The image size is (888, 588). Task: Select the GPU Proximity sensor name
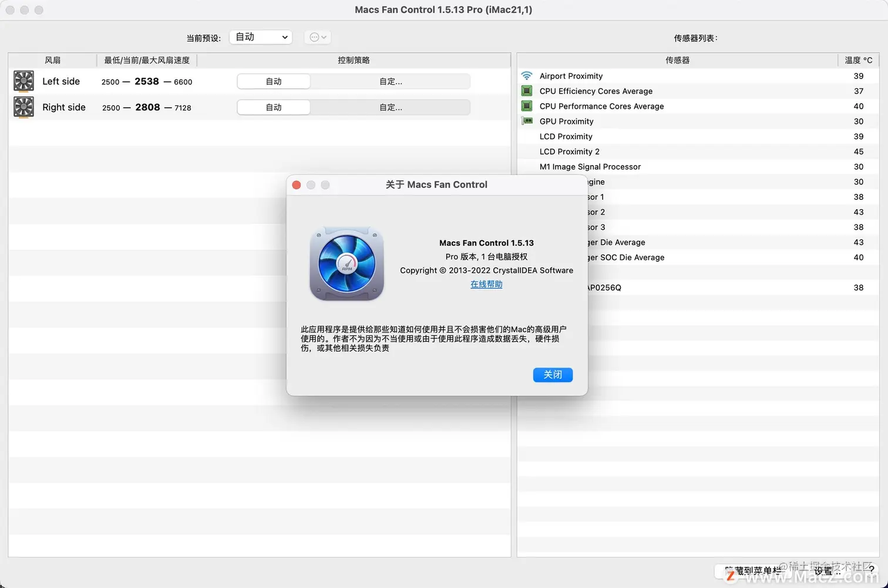(x=567, y=121)
